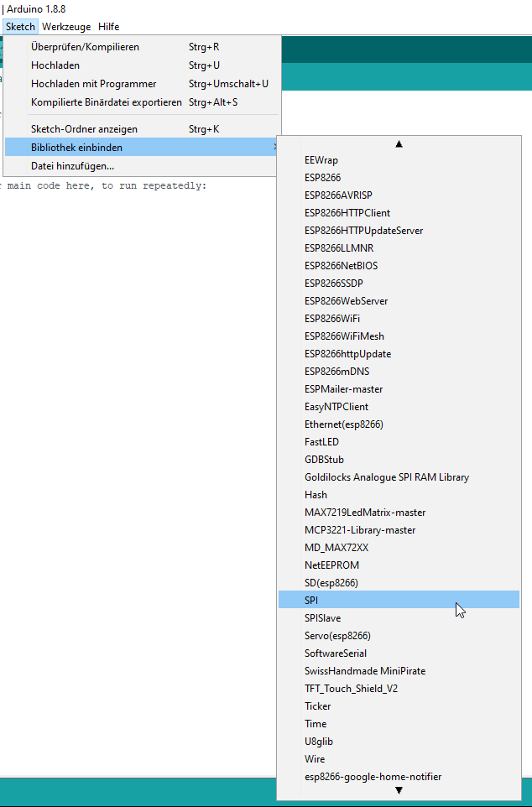This screenshot has width=532, height=807.
Task: Include the ESP8266WiFi library
Action: pos(399,319)
